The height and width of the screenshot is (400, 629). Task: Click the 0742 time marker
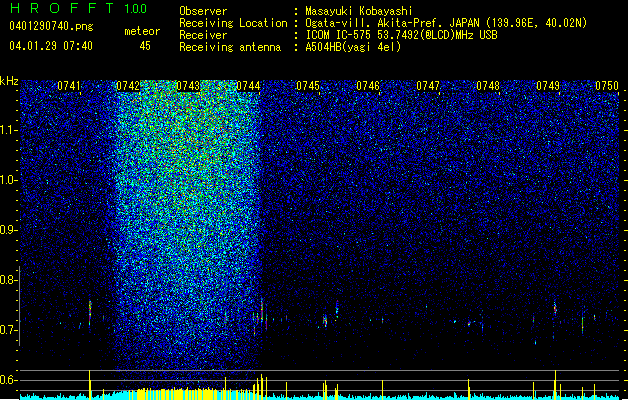[128, 86]
